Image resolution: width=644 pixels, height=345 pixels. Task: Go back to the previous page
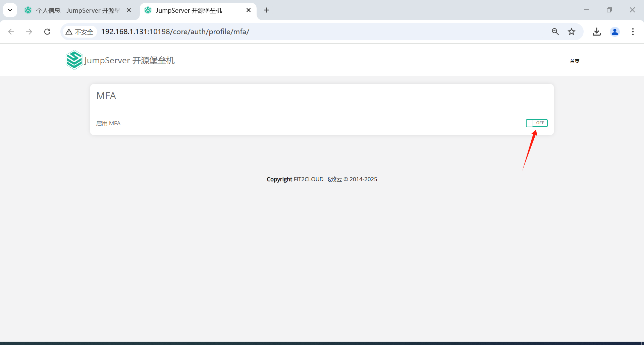pos(11,31)
